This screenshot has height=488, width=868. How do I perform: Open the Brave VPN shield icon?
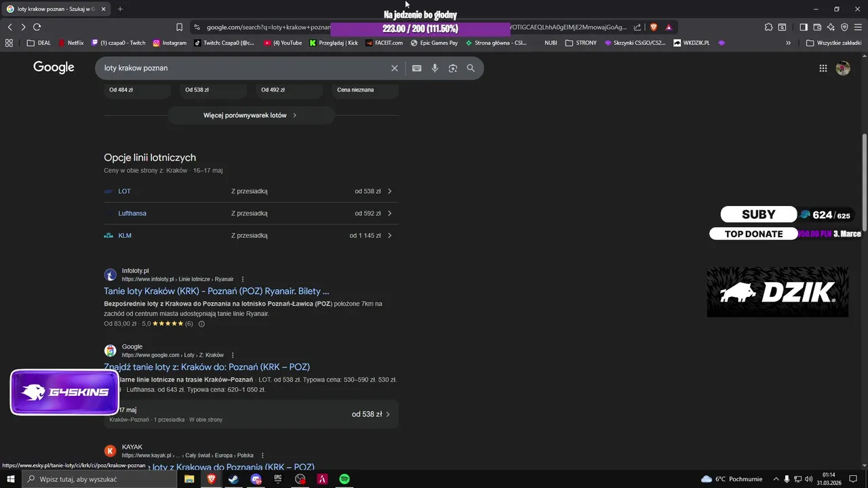pyautogui.click(x=844, y=27)
